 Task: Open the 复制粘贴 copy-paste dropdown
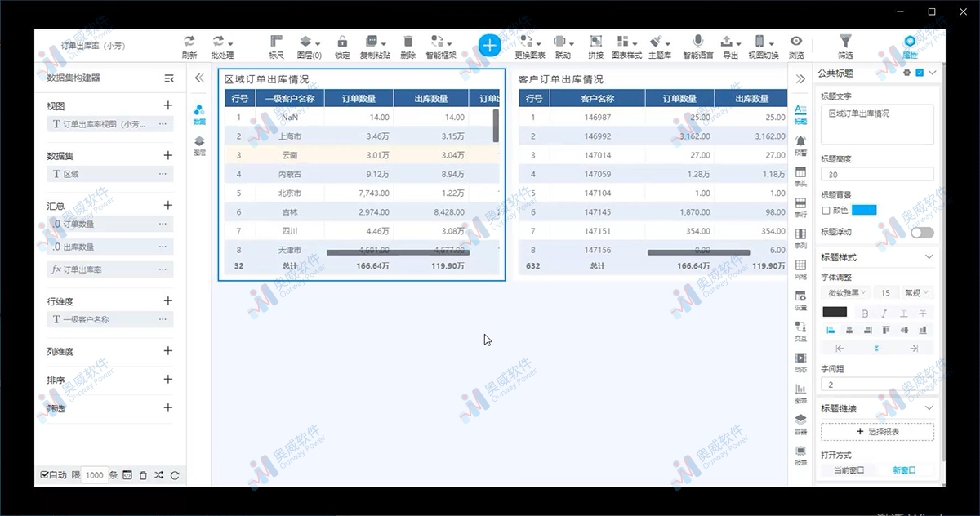(x=375, y=47)
